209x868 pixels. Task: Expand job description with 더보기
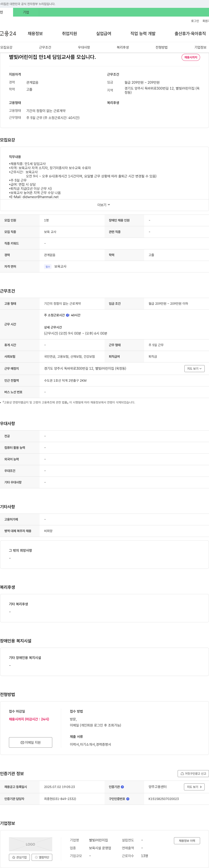(x=104, y=205)
